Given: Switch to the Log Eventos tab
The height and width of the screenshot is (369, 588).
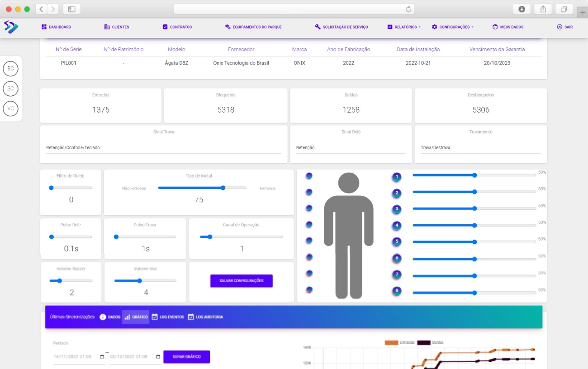Looking at the screenshot, I should pyautogui.click(x=168, y=317).
